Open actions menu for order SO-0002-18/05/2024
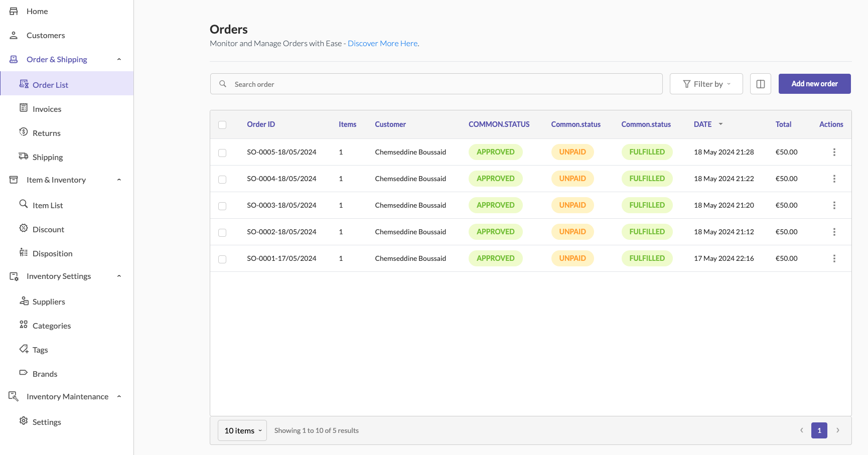The width and height of the screenshot is (868, 455). coord(834,232)
